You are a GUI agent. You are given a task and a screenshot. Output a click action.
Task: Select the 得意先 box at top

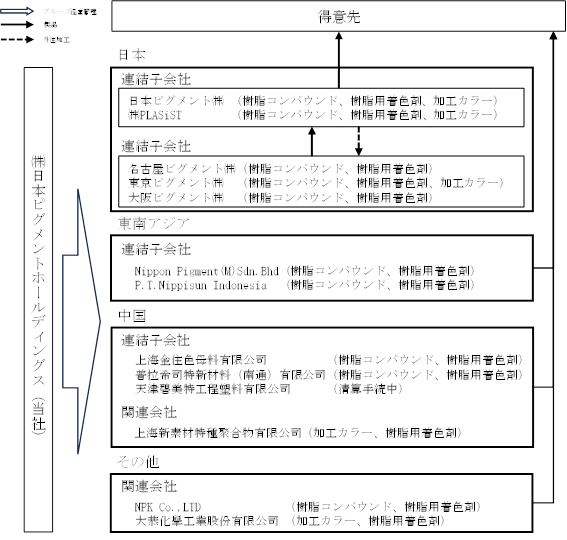pyautogui.click(x=338, y=16)
